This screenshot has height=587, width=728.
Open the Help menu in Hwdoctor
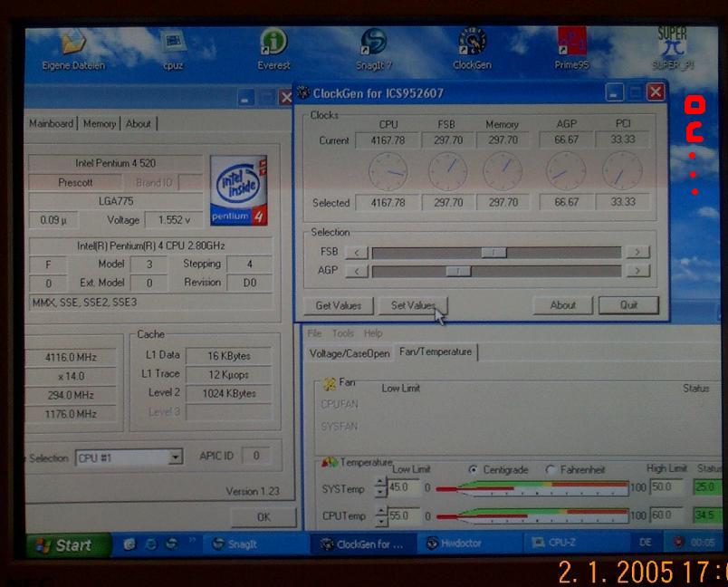click(x=373, y=333)
